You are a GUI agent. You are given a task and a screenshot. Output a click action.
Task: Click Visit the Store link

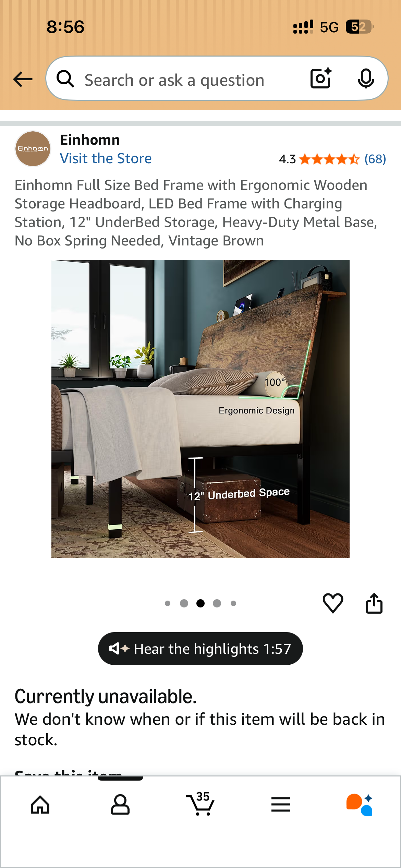(x=106, y=158)
